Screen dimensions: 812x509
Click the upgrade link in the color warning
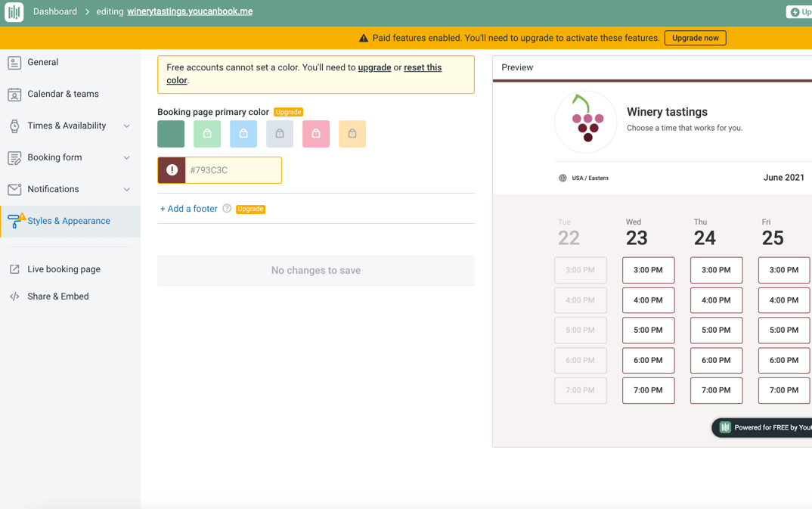pyautogui.click(x=374, y=68)
